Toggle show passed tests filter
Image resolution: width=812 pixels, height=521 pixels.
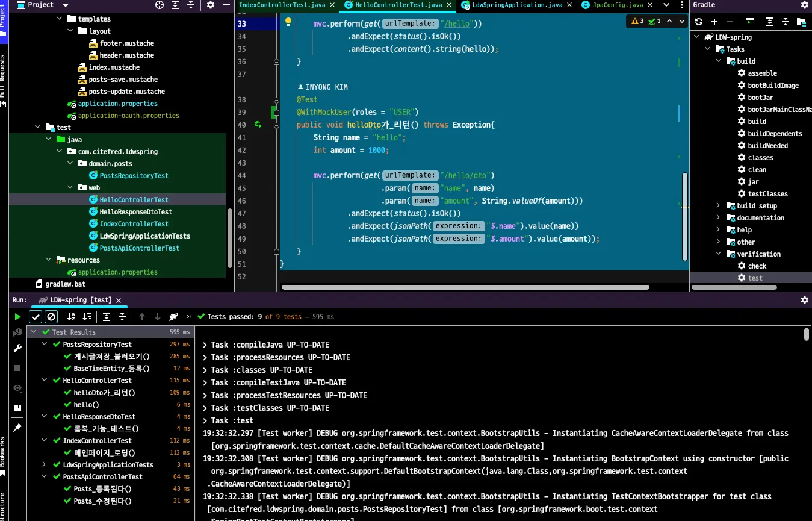(36, 317)
